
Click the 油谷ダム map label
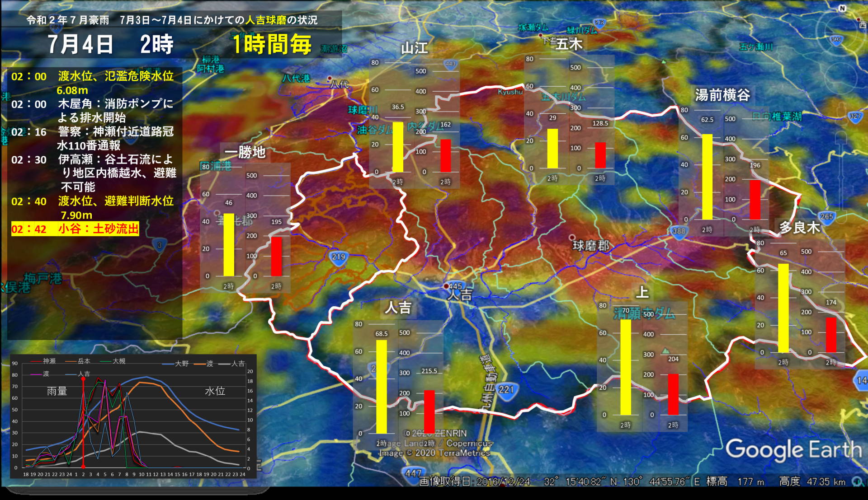375,130
